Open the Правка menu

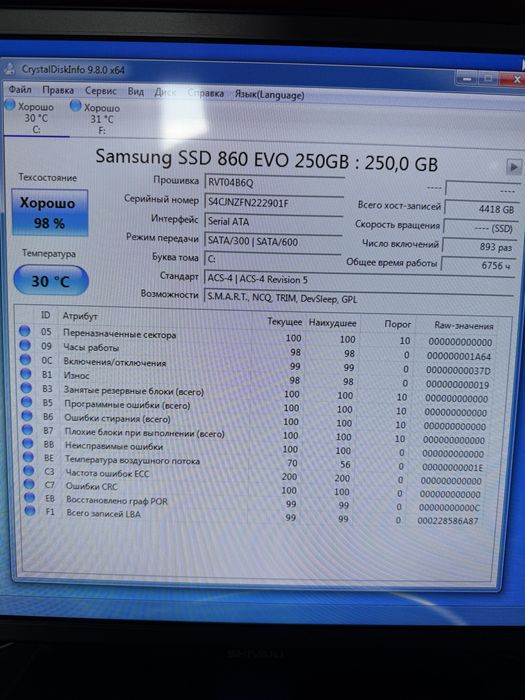click(x=58, y=90)
